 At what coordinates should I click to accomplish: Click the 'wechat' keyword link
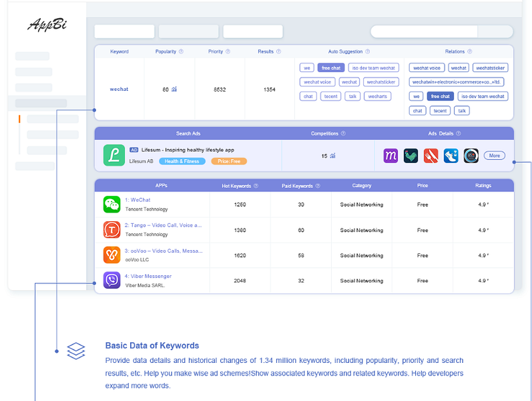click(x=119, y=89)
